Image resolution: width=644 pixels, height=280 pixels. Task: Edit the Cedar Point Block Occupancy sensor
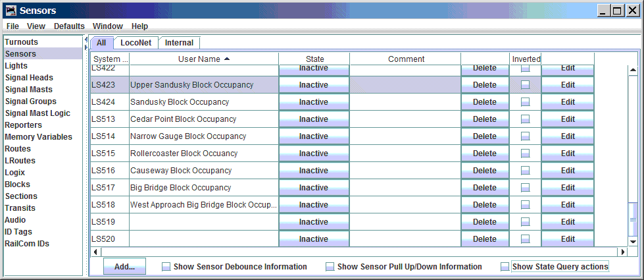pyautogui.click(x=568, y=119)
